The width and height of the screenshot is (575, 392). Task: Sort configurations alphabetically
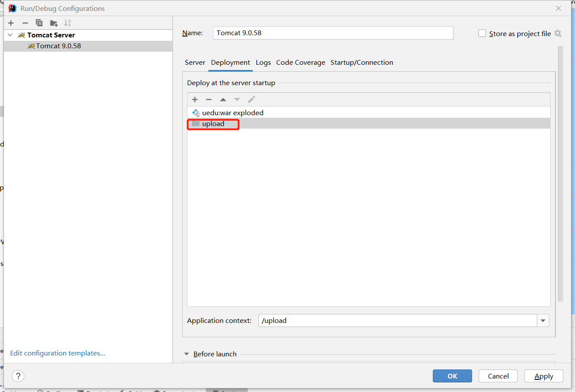pos(67,23)
